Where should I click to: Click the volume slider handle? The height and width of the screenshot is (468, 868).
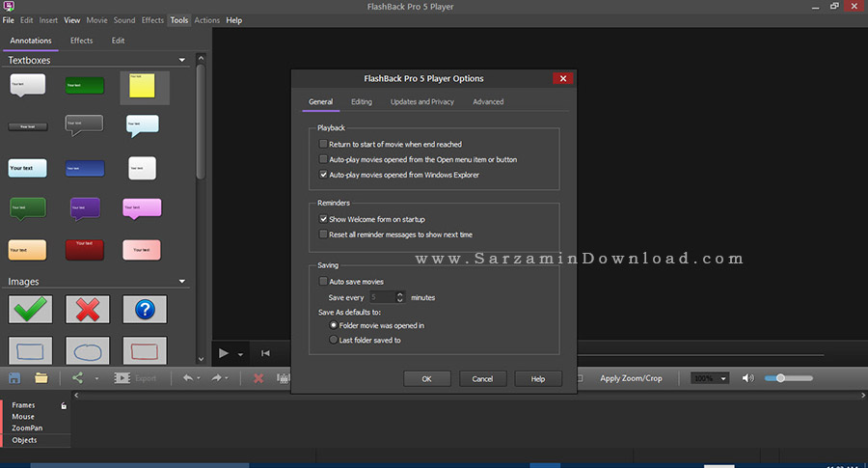(x=780, y=378)
